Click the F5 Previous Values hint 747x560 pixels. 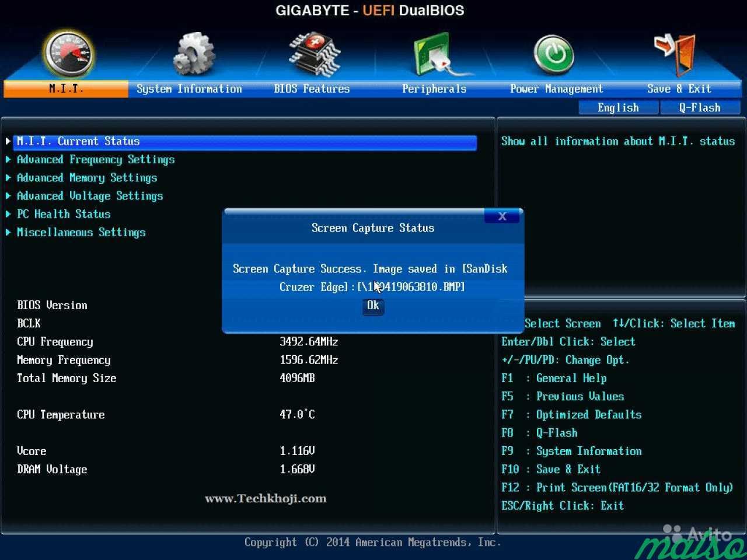click(x=563, y=396)
